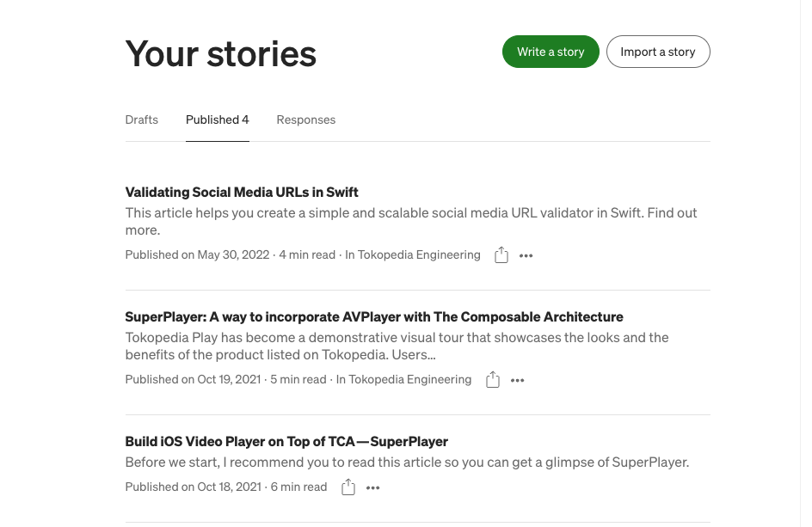Switch to the Drafts tab
Viewport: 812px width, 527px height.
141,119
